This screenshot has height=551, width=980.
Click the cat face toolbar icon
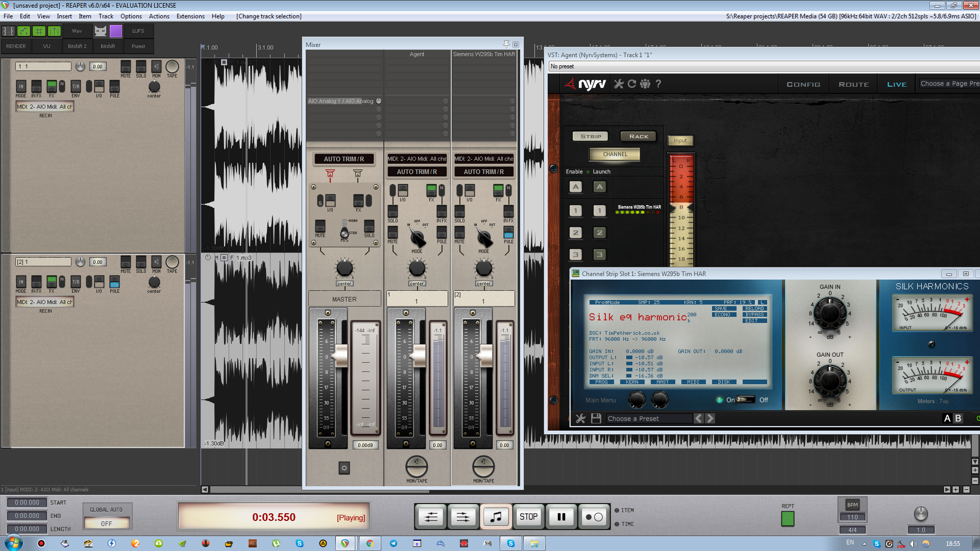tap(101, 31)
